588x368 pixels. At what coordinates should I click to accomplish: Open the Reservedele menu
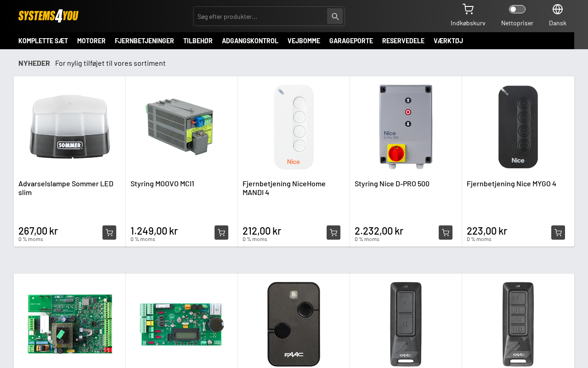click(x=403, y=40)
